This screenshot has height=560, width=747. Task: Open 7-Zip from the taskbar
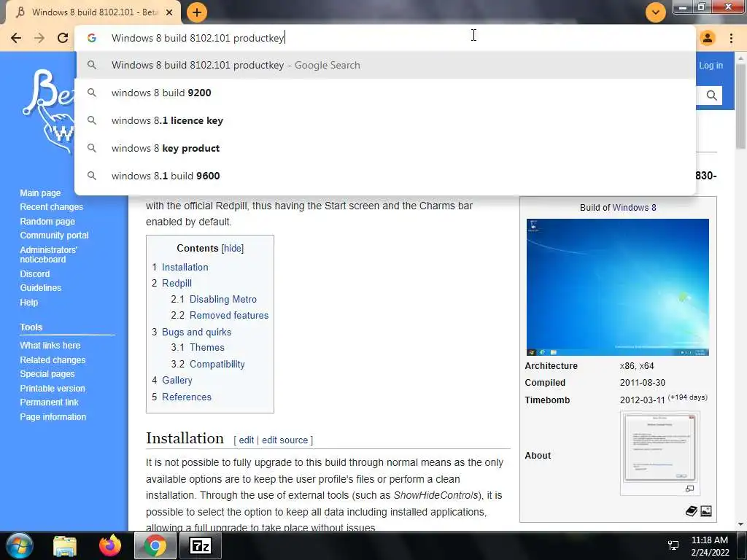pos(200,545)
